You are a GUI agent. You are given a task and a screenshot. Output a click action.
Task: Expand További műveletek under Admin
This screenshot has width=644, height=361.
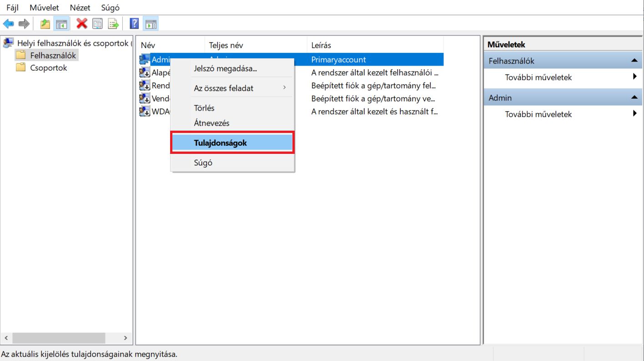point(634,114)
